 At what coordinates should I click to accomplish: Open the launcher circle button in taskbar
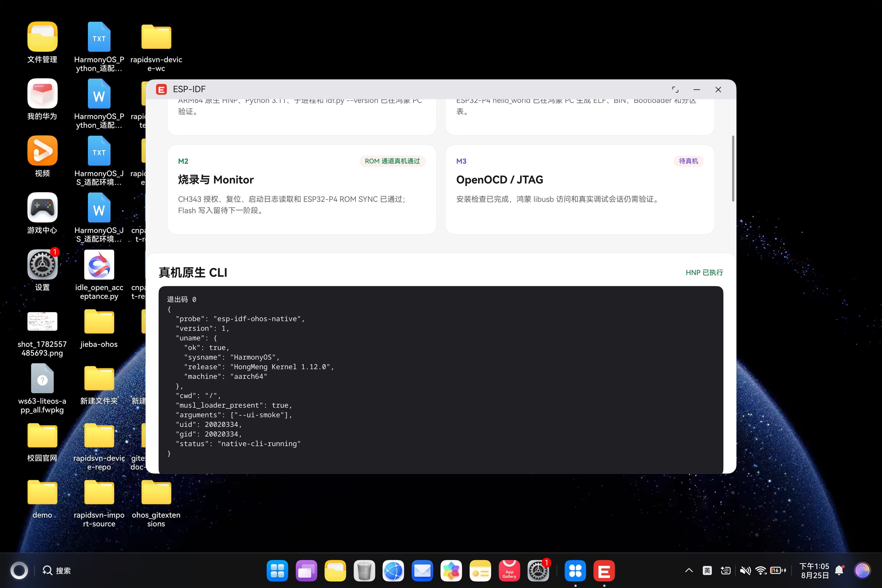click(x=19, y=571)
